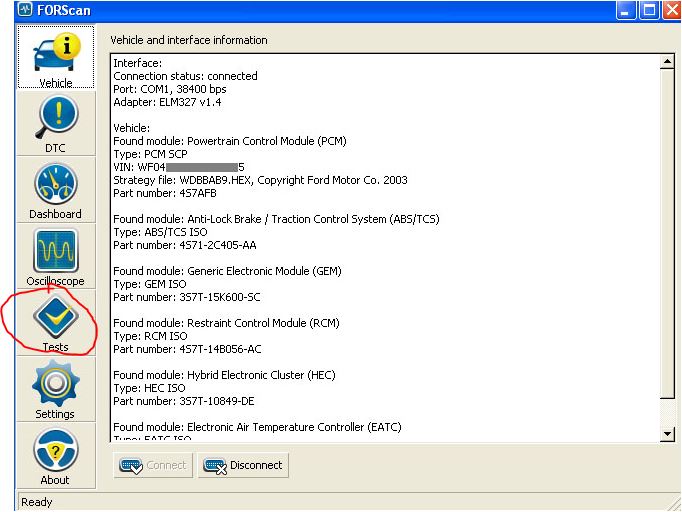Click 'Type: RCM ISO' line

150,336
